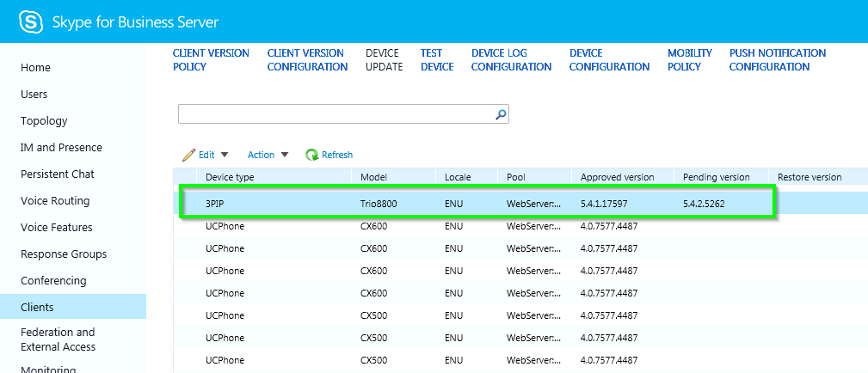Open Topology in the sidebar

click(44, 120)
